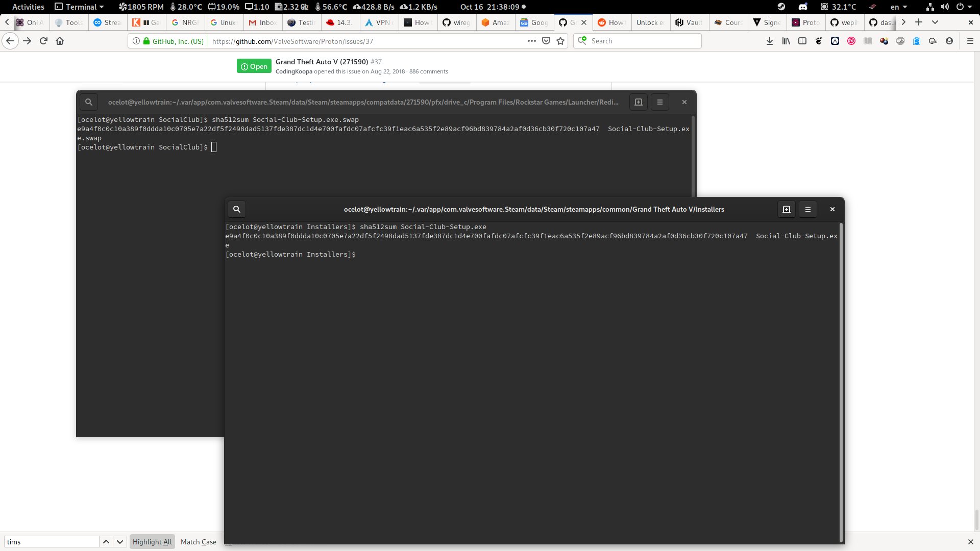Go to next find match
This screenshot has width=980, height=551.
(x=119, y=542)
